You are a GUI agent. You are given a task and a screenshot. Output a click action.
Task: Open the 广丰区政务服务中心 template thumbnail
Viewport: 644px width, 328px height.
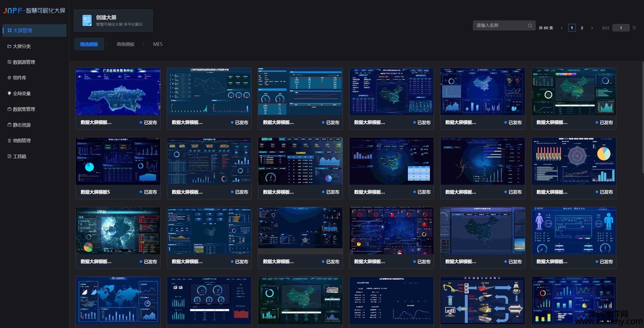(x=118, y=92)
